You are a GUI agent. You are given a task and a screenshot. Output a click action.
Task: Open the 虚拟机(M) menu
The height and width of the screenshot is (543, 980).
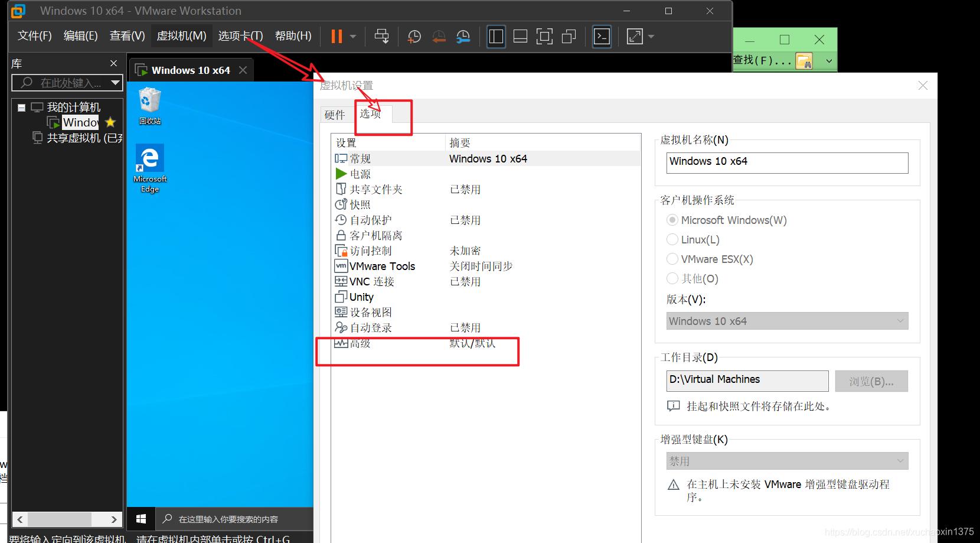[x=181, y=36]
